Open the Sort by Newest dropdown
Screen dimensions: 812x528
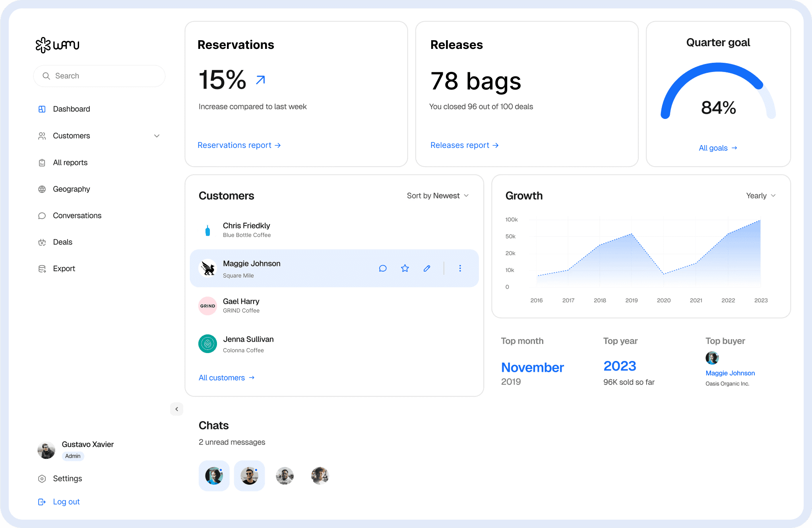(438, 196)
